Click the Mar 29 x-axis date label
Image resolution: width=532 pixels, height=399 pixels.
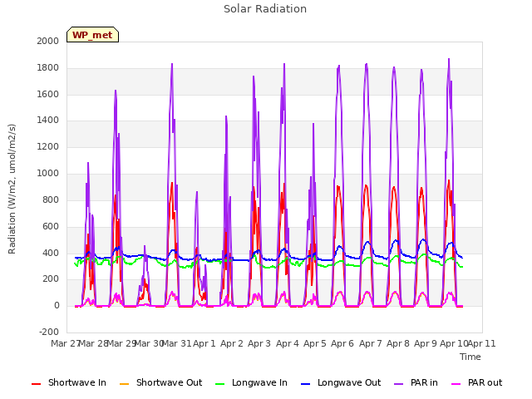(121, 343)
